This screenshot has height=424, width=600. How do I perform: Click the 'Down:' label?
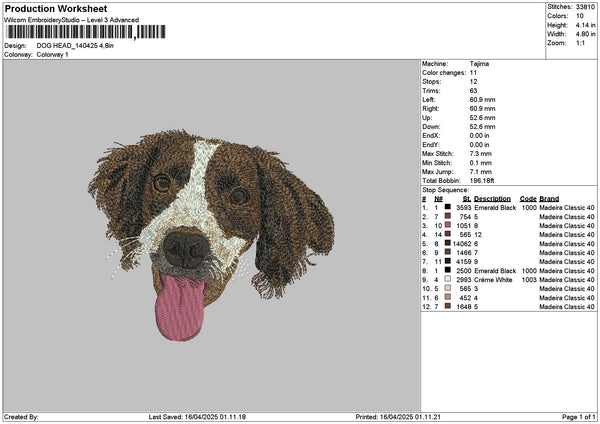pos(431,127)
